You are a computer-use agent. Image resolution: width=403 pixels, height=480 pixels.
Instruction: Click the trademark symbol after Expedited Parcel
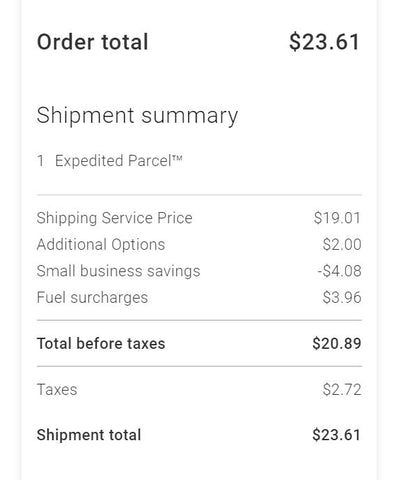coord(177,158)
